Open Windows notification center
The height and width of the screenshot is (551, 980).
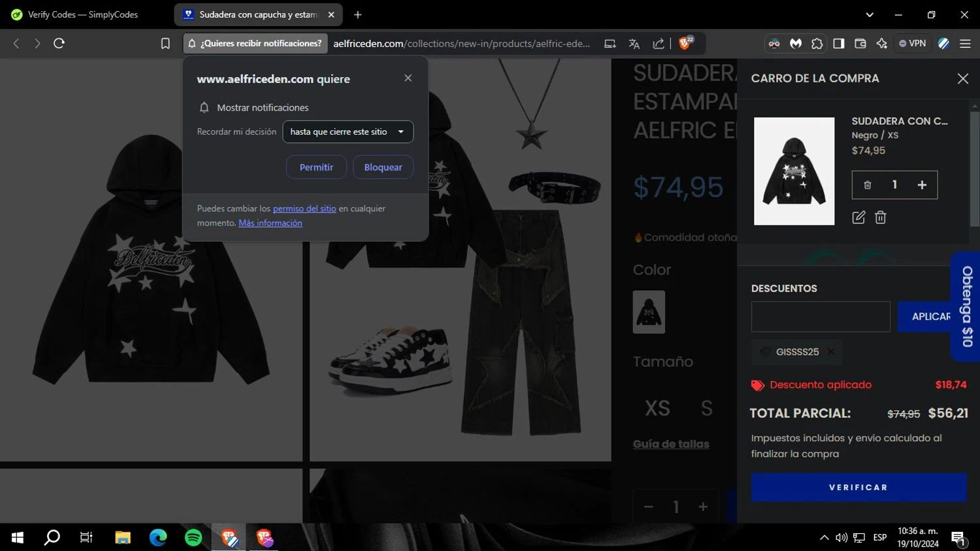coord(958,537)
